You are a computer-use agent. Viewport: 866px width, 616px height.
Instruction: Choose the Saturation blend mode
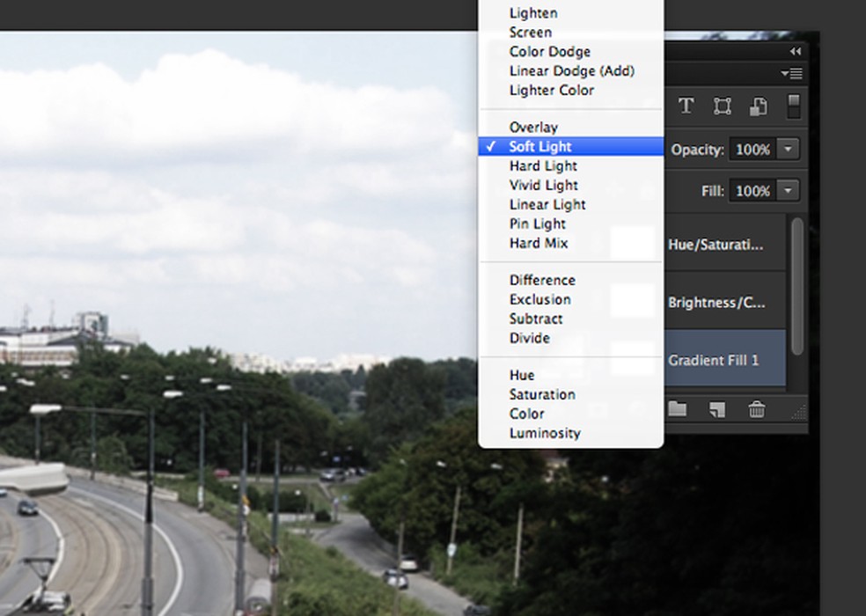(571, 395)
